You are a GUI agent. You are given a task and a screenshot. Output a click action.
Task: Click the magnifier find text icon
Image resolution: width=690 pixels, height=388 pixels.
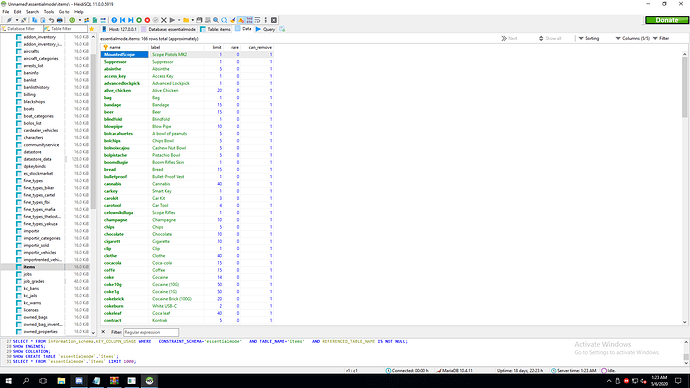(216, 20)
